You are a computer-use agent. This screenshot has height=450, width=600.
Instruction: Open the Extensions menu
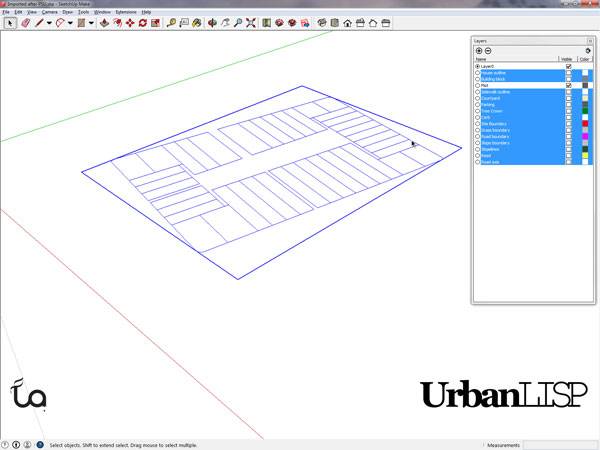(x=125, y=11)
